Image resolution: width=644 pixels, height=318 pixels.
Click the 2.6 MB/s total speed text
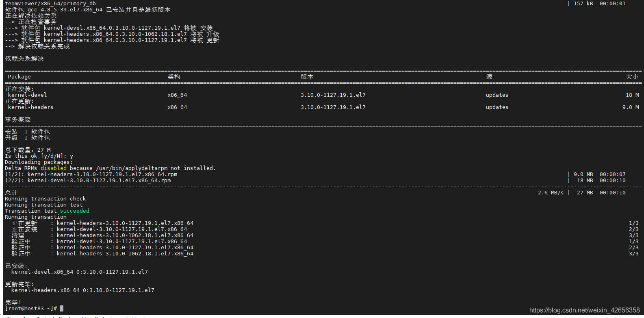pos(551,193)
